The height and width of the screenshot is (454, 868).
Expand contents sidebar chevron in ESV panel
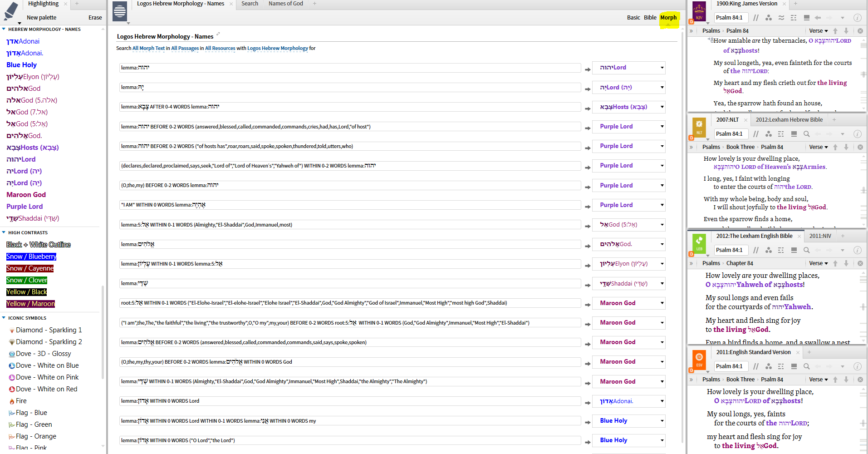point(691,380)
